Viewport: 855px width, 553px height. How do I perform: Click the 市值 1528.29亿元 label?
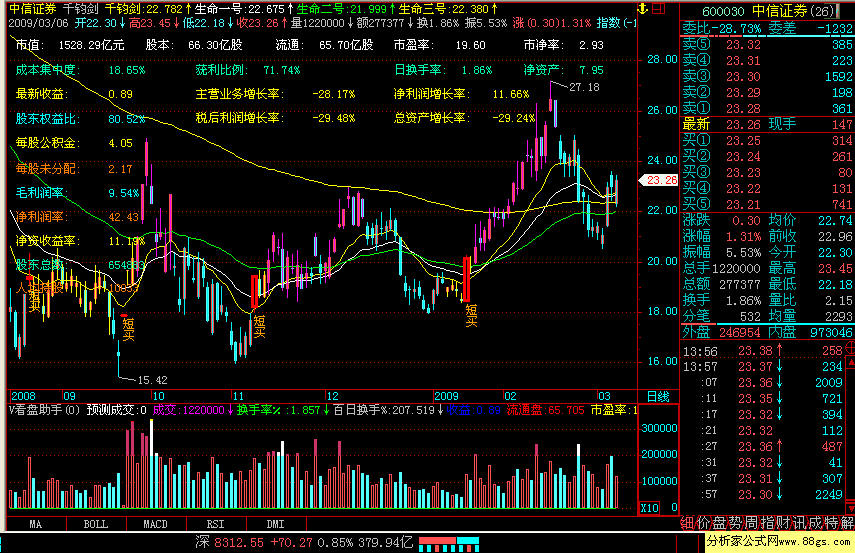pyautogui.click(x=70, y=45)
